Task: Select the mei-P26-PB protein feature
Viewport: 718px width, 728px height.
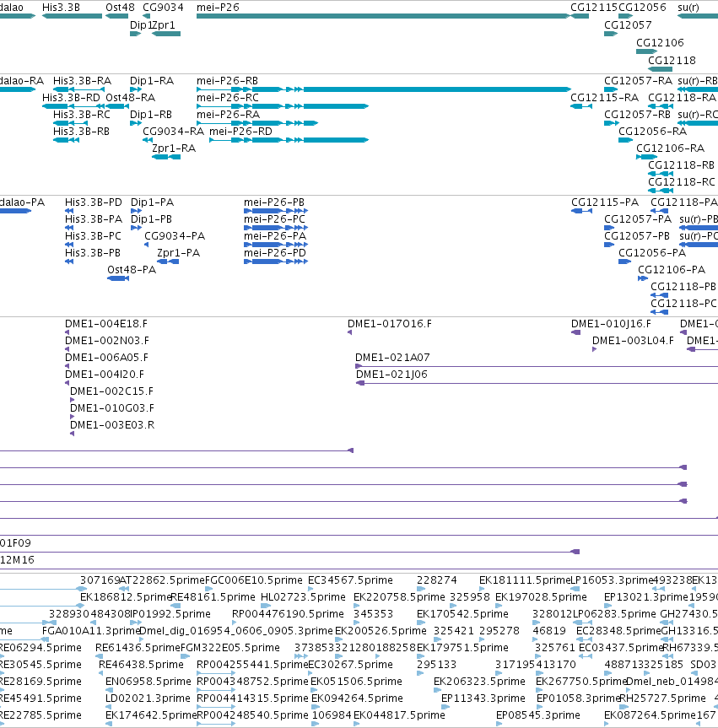Action: 276,211
